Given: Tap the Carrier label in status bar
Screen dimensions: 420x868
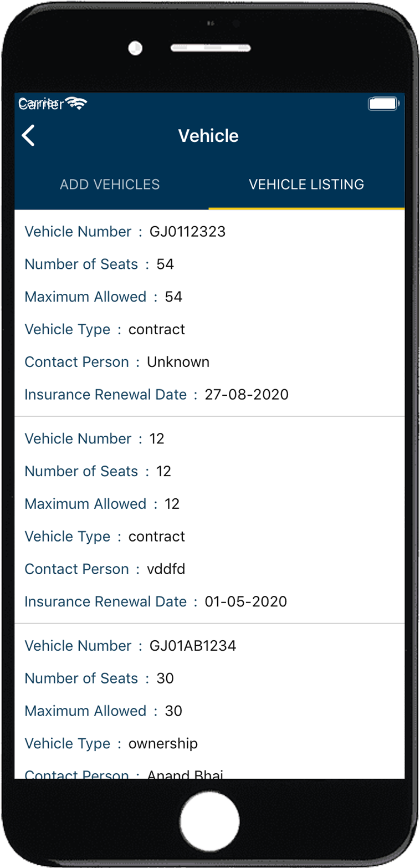Looking at the screenshot, I should pyautogui.click(x=41, y=104).
